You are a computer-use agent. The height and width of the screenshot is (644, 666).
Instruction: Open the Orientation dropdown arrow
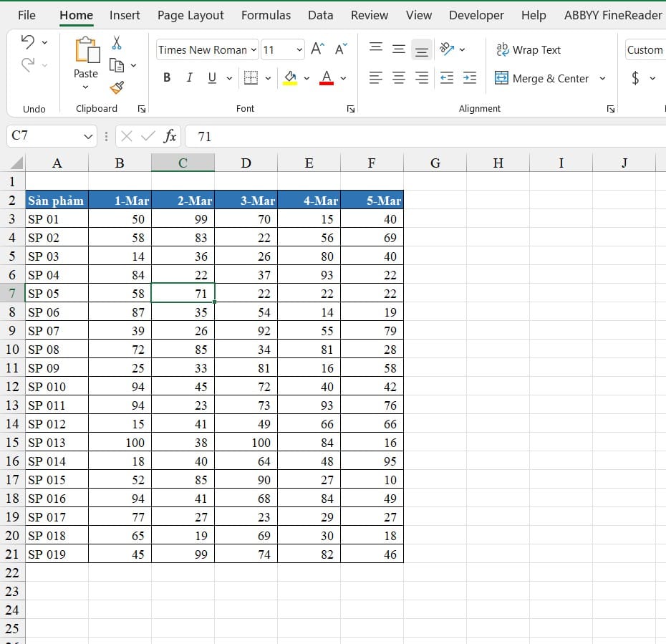tap(462, 49)
